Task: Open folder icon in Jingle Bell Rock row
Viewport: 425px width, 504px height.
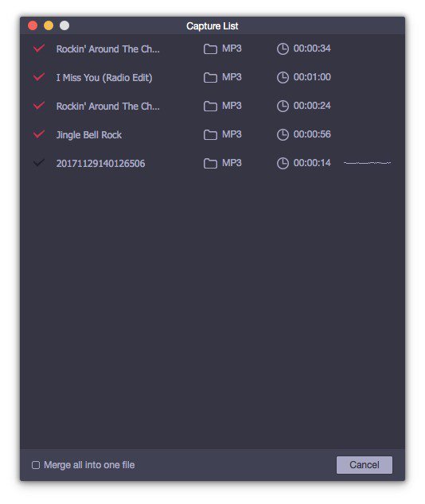Action: (210, 135)
